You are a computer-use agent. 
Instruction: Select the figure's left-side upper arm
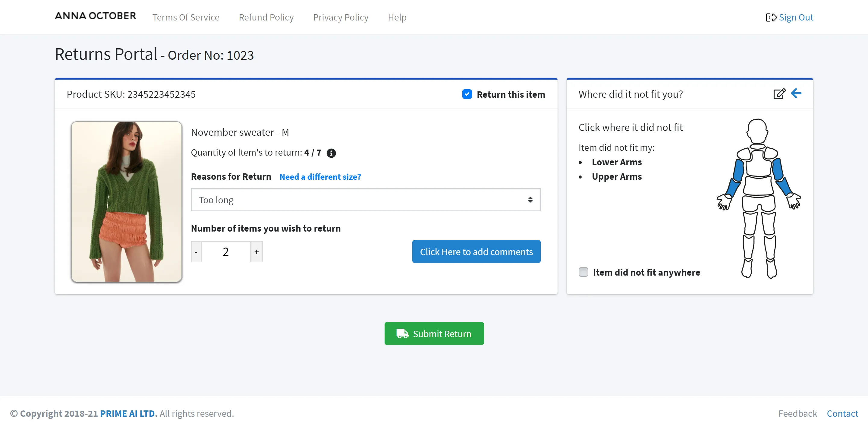click(x=739, y=170)
